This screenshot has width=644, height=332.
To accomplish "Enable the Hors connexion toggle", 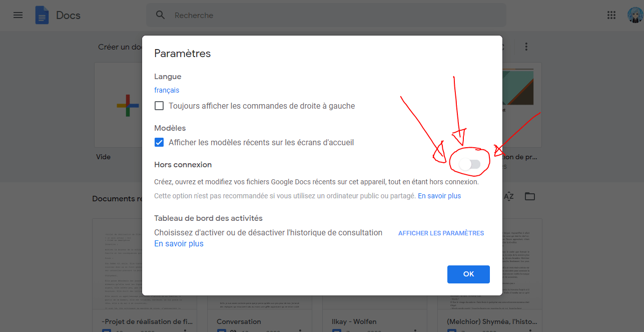I will [x=470, y=164].
